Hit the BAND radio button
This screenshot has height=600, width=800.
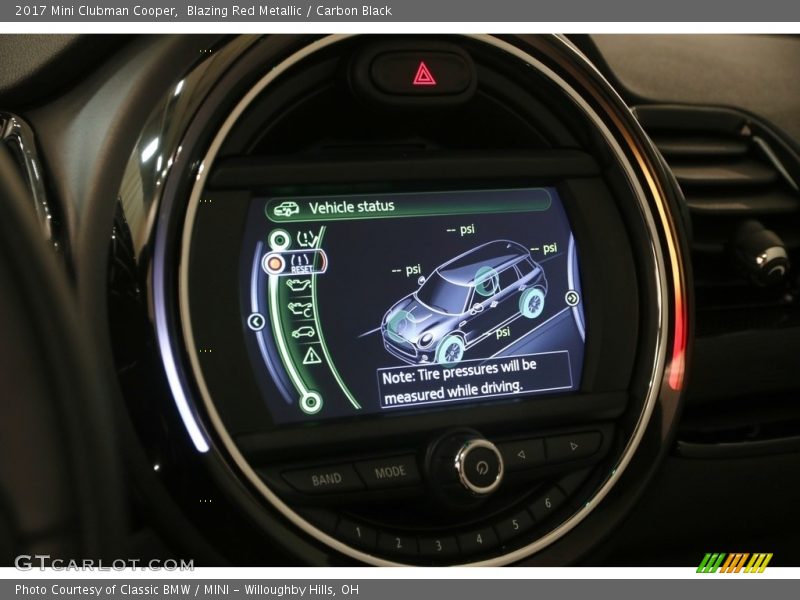click(326, 479)
